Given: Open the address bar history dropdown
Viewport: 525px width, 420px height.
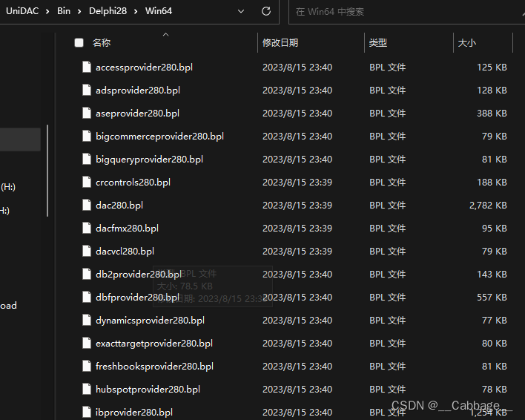Looking at the screenshot, I should [241, 11].
